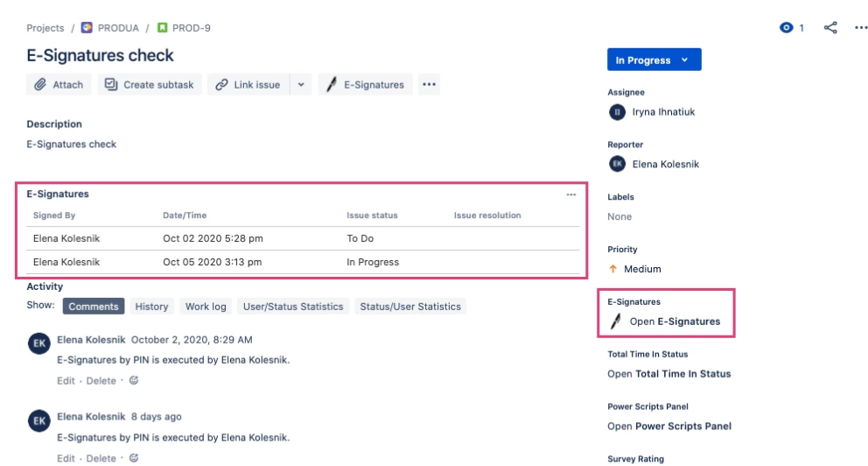Image resolution: width=868 pixels, height=466 pixels.
Task: Attach a file with paperclip button
Action: tap(59, 85)
